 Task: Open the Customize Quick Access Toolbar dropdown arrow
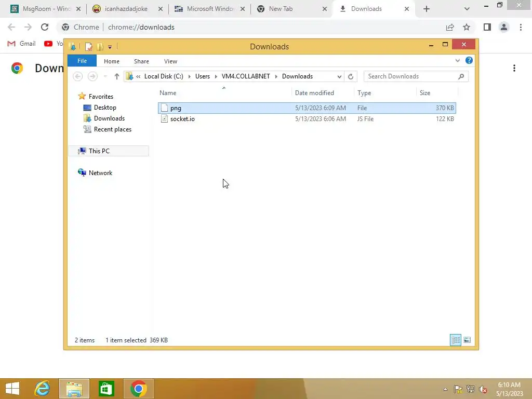point(110,47)
